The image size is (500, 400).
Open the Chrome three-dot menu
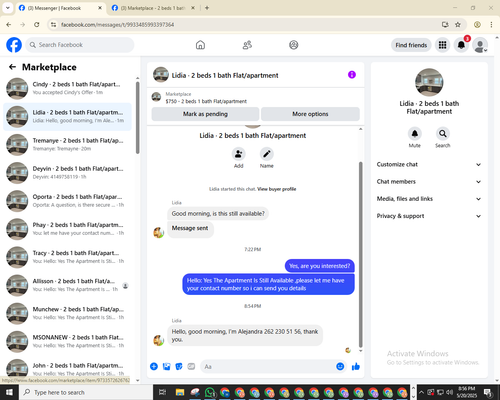[491, 25]
